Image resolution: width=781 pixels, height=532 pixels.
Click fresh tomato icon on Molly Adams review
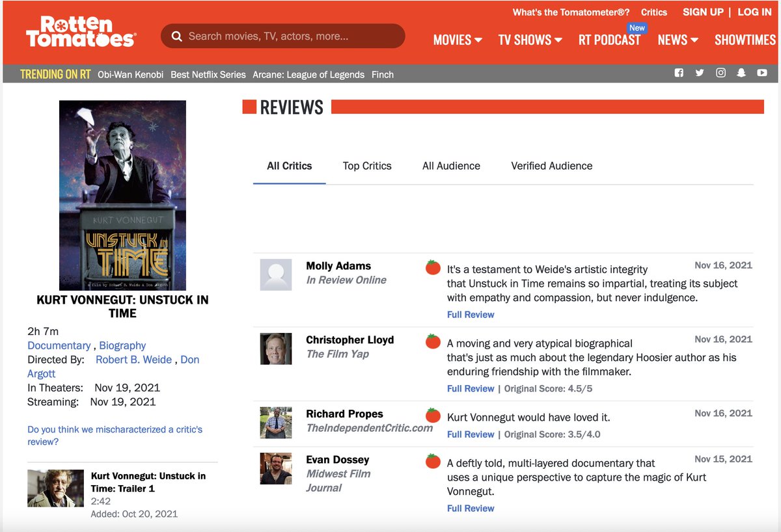tap(433, 267)
